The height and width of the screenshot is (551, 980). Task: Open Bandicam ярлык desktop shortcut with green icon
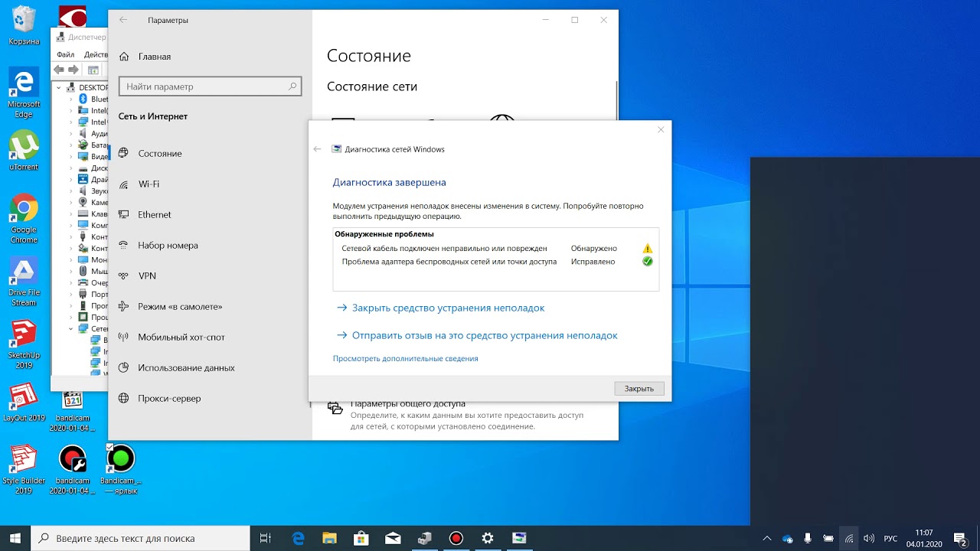[121, 470]
